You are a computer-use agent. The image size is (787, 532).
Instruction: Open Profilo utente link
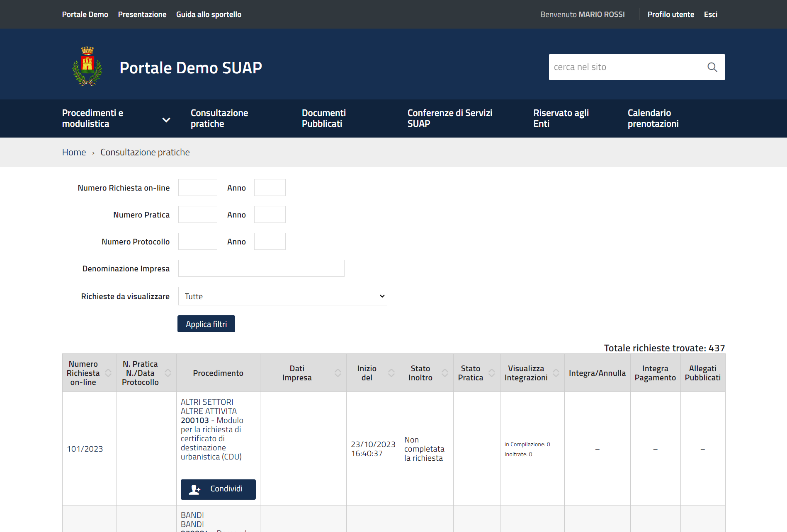(x=670, y=15)
